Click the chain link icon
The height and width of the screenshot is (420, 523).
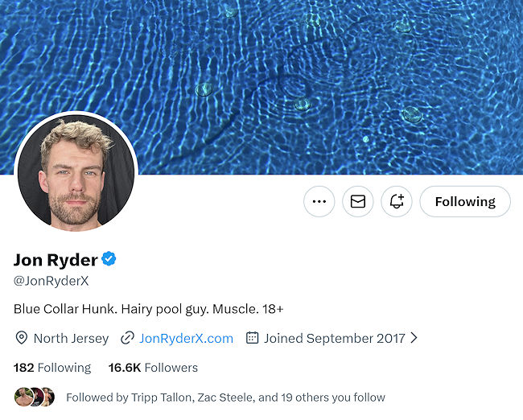click(127, 338)
